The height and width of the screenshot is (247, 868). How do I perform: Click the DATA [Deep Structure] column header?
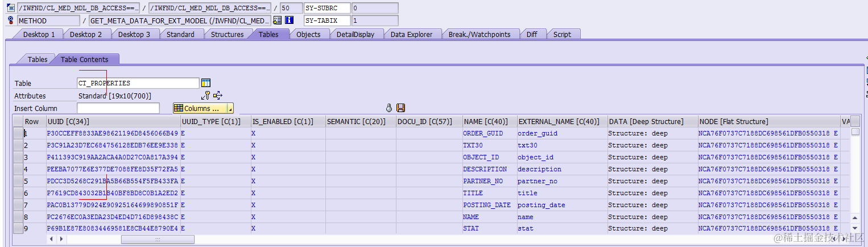coord(652,121)
